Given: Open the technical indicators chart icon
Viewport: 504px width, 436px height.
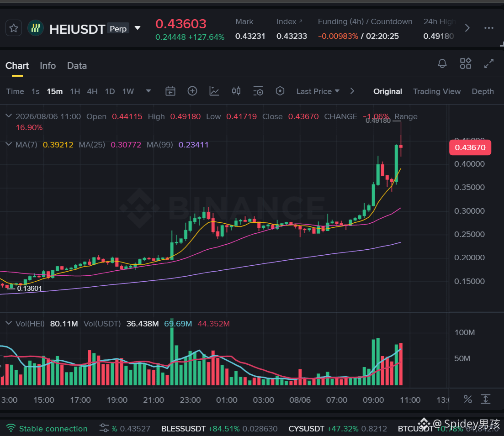Looking at the screenshot, I should [x=214, y=91].
